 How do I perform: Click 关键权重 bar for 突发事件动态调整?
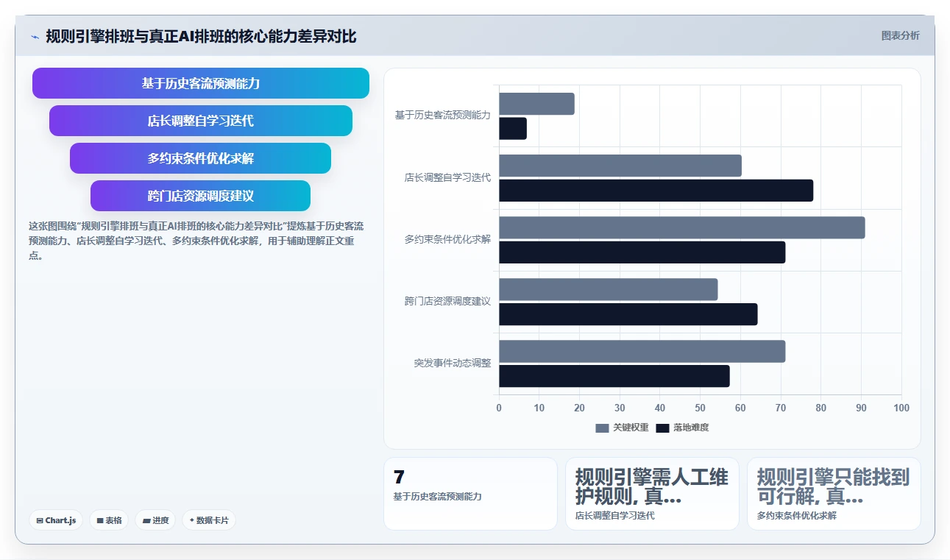click(x=642, y=351)
